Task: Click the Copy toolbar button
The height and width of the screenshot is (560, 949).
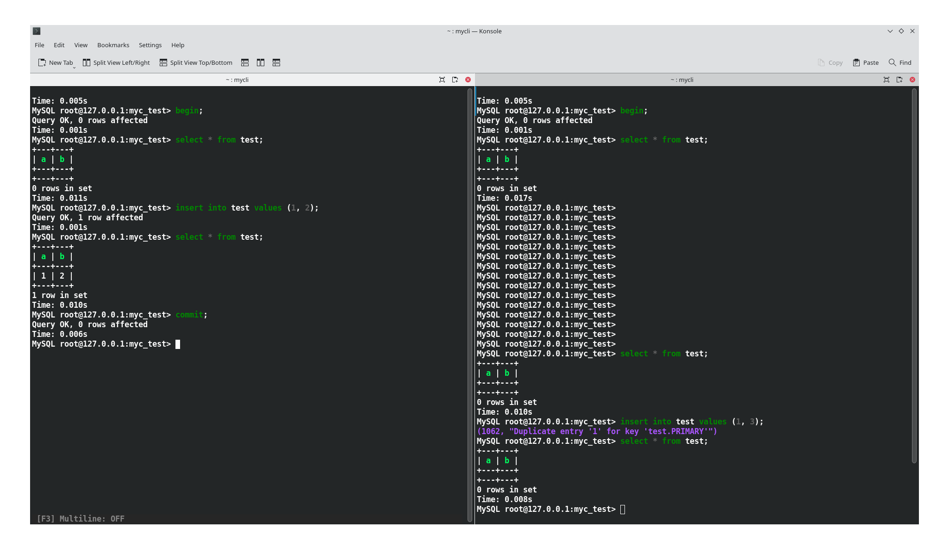Action: coord(830,62)
